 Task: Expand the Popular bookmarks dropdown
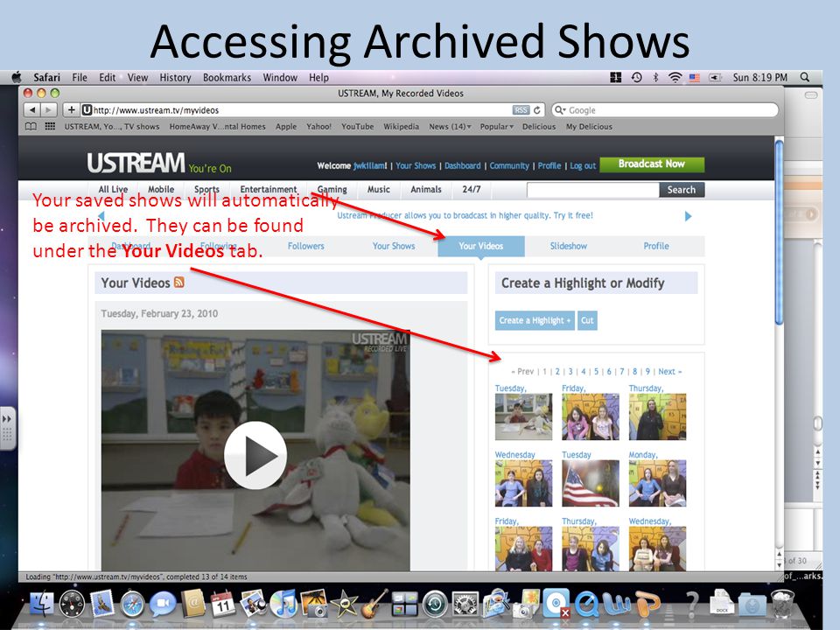coord(497,126)
